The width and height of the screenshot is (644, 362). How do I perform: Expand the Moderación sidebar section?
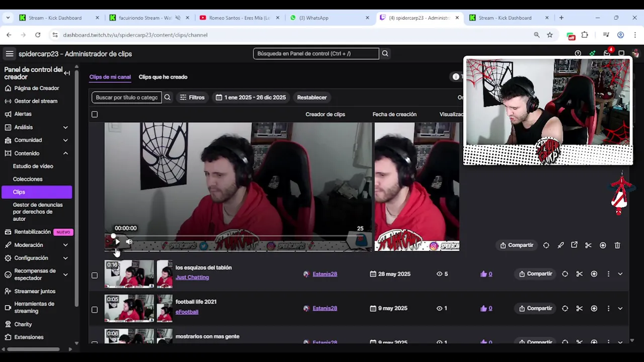point(65,245)
